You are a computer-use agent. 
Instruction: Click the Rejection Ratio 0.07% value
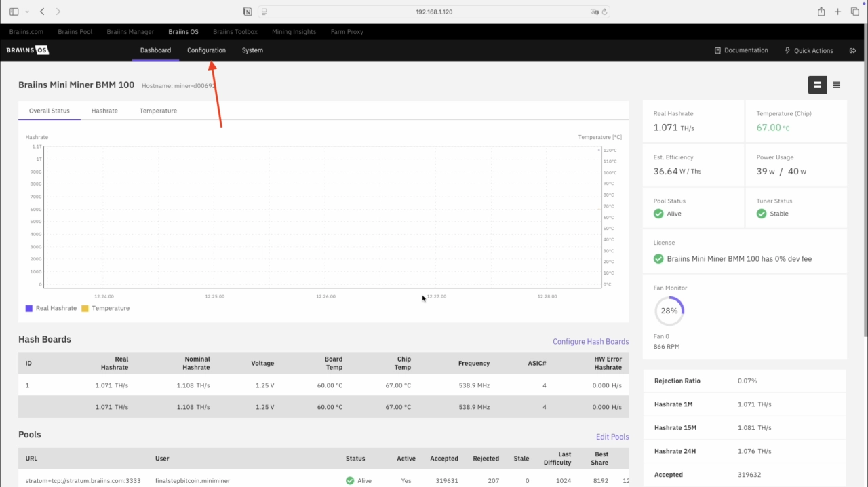click(747, 381)
